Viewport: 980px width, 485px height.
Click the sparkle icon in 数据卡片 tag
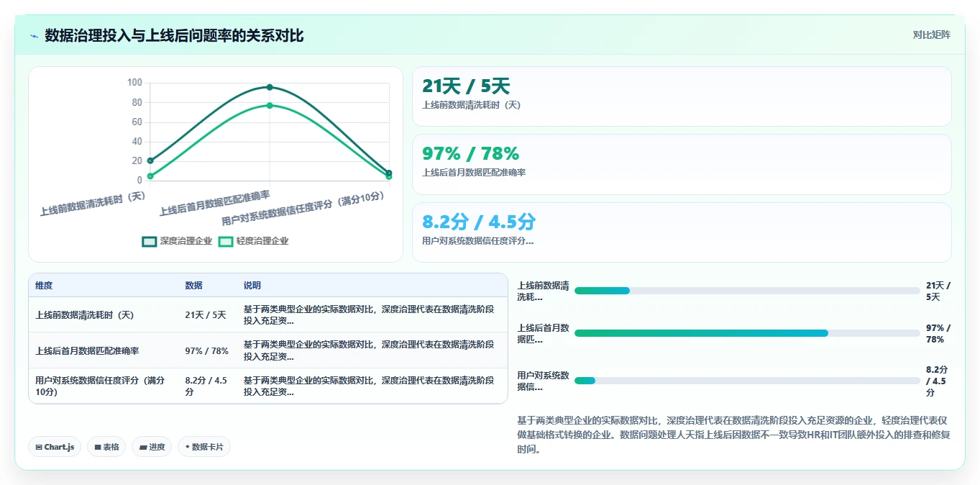click(187, 447)
